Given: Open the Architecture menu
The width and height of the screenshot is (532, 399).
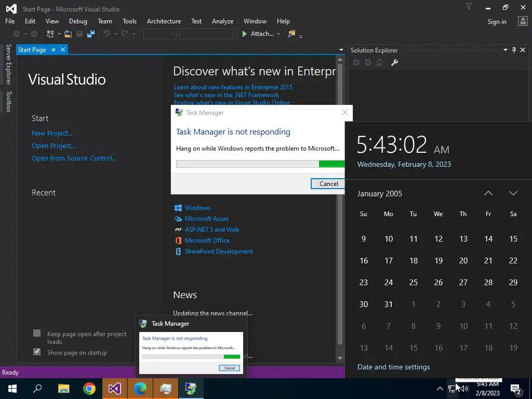Looking at the screenshot, I should coord(164,21).
